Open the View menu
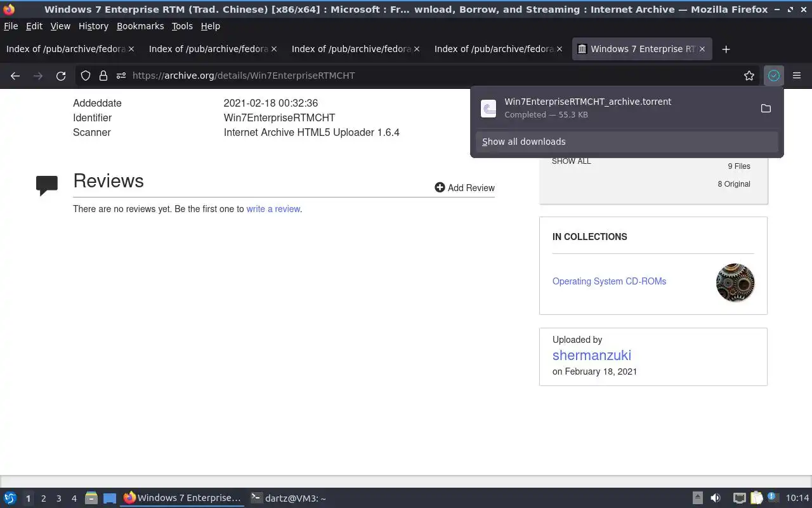The width and height of the screenshot is (812, 508). point(60,26)
